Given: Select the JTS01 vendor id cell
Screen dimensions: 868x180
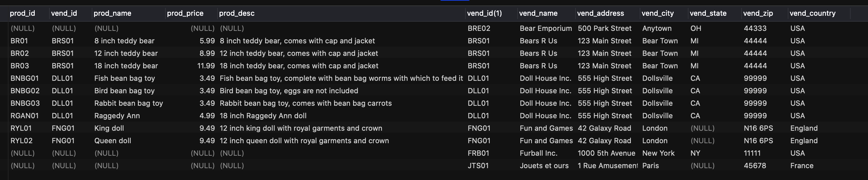Looking at the screenshot, I should [x=478, y=166].
